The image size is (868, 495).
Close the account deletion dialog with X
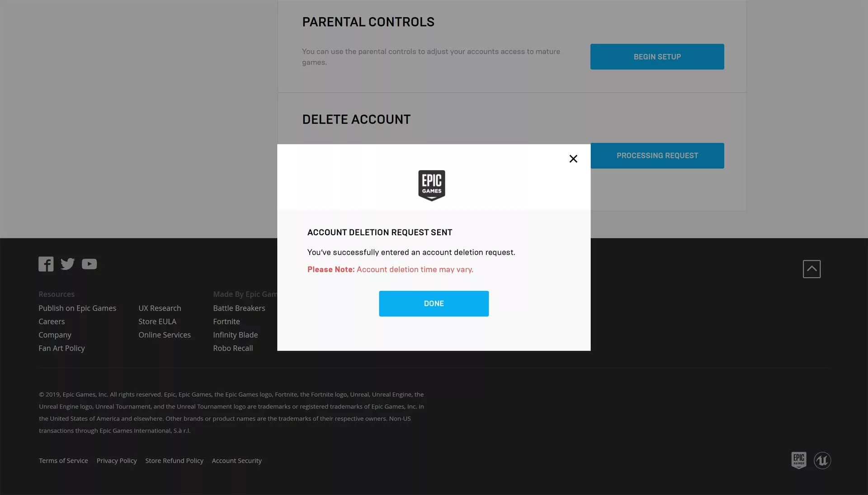coord(573,159)
